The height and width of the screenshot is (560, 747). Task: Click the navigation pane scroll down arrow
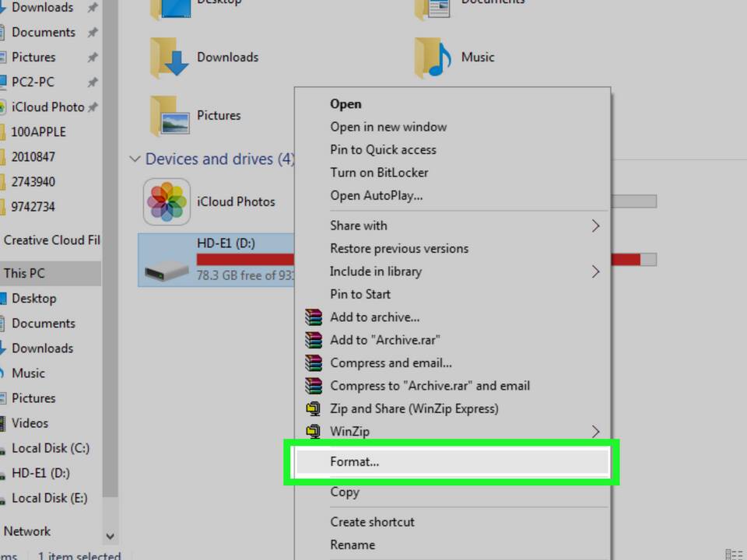(x=110, y=536)
